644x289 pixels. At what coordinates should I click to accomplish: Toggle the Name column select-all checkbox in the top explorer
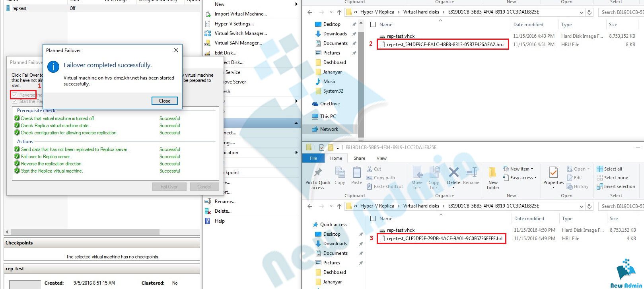click(x=373, y=25)
